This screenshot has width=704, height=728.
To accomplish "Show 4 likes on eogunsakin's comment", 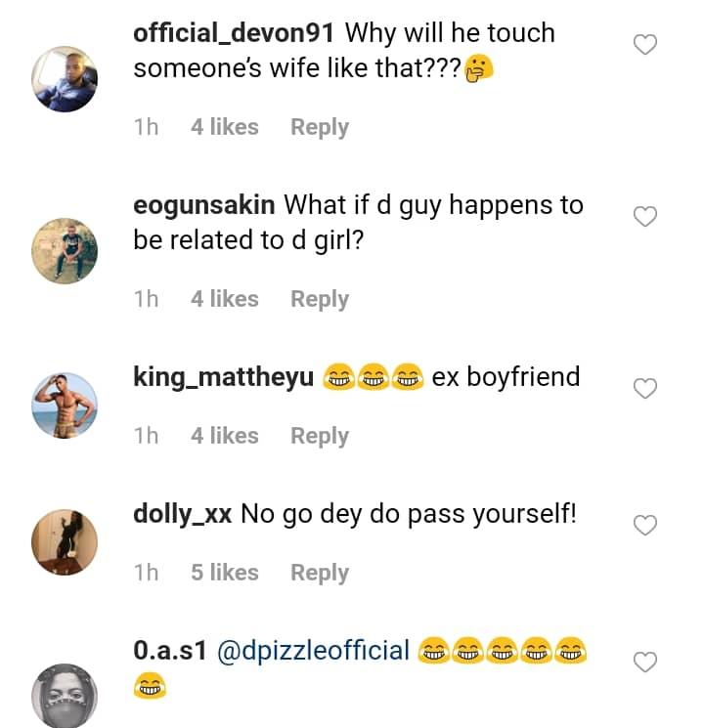I will tap(225, 299).
